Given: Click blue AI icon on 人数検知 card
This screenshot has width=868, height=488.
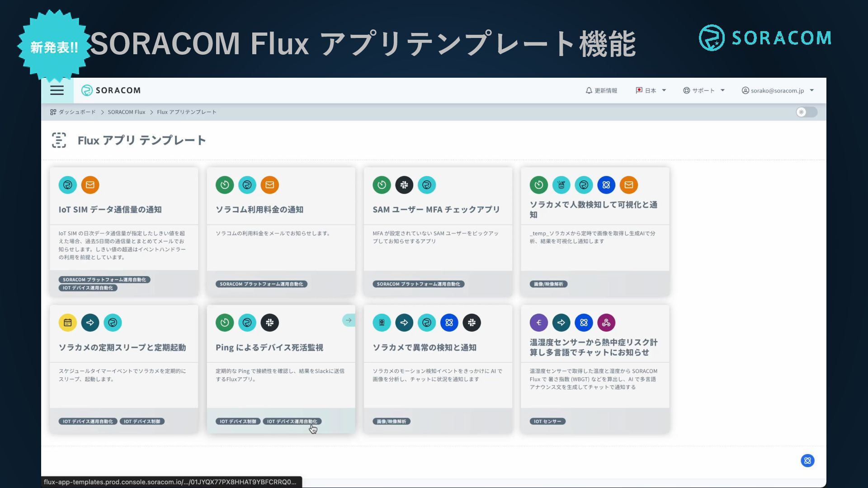Looking at the screenshot, I should pyautogui.click(x=606, y=185).
